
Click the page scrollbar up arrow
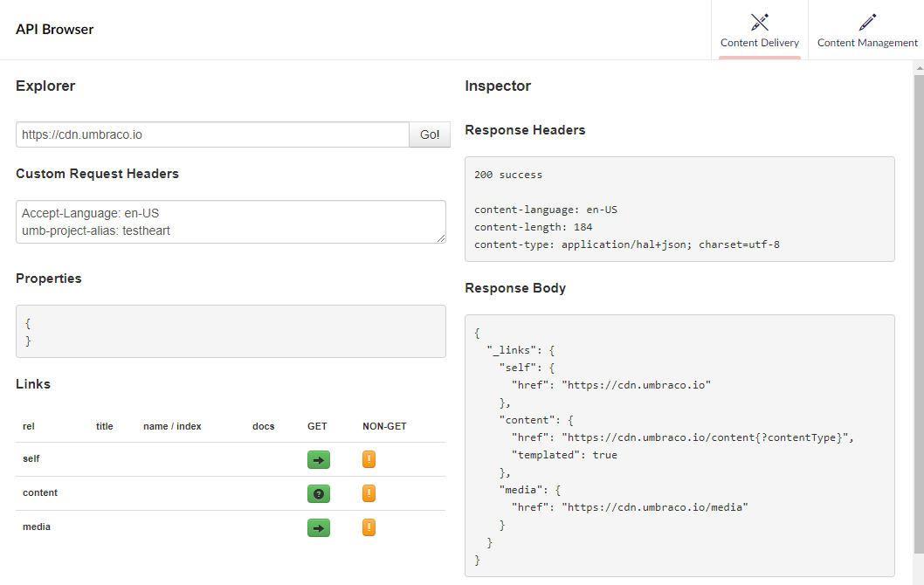point(918,66)
